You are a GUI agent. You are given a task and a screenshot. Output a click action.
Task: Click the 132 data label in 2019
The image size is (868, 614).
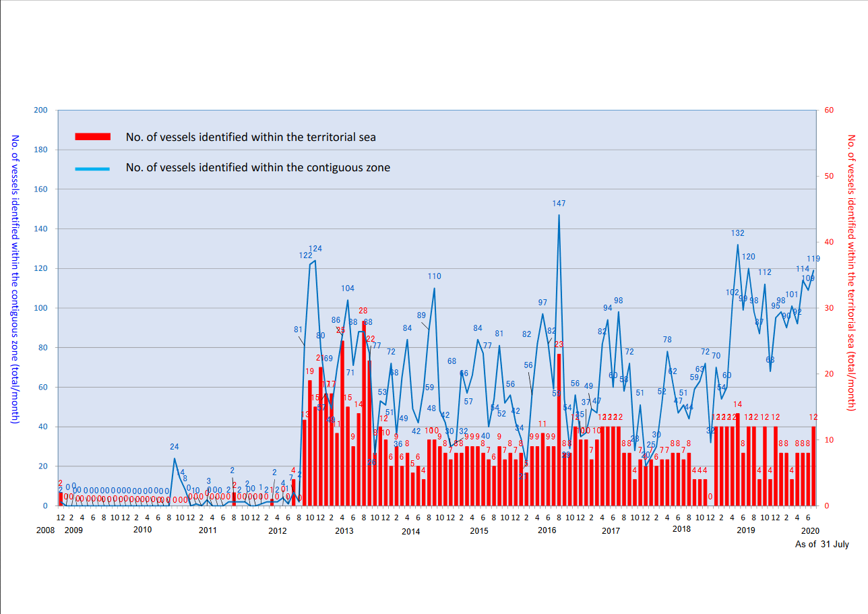tap(737, 233)
